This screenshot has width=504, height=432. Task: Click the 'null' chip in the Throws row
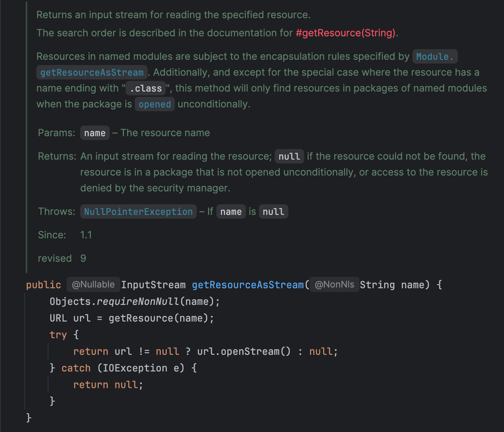click(273, 211)
